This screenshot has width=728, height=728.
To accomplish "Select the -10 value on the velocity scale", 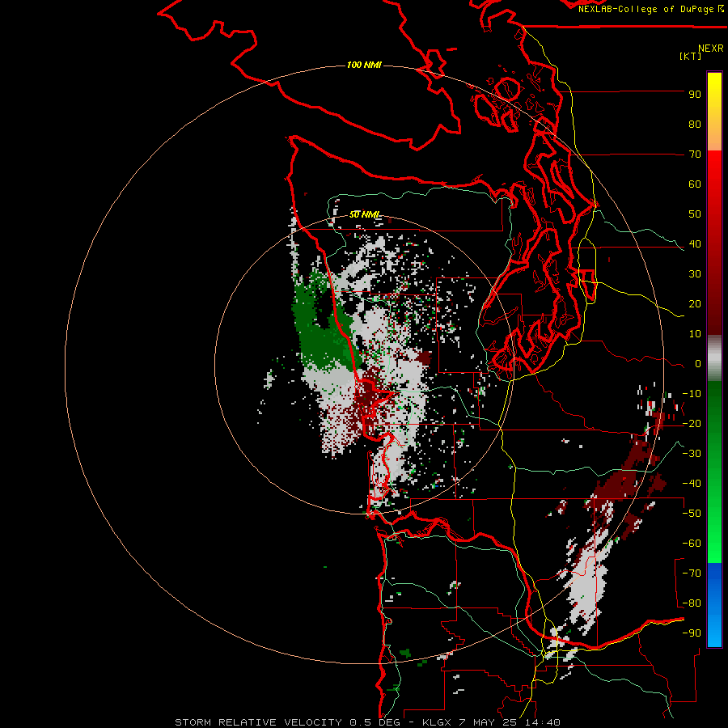I will click(x=692, y=394).
